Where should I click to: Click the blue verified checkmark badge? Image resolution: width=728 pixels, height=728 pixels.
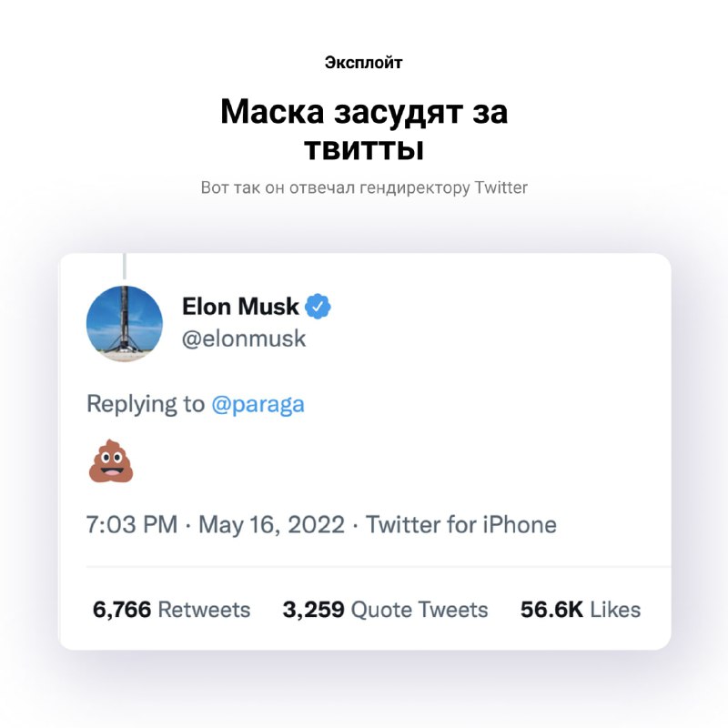318,307
